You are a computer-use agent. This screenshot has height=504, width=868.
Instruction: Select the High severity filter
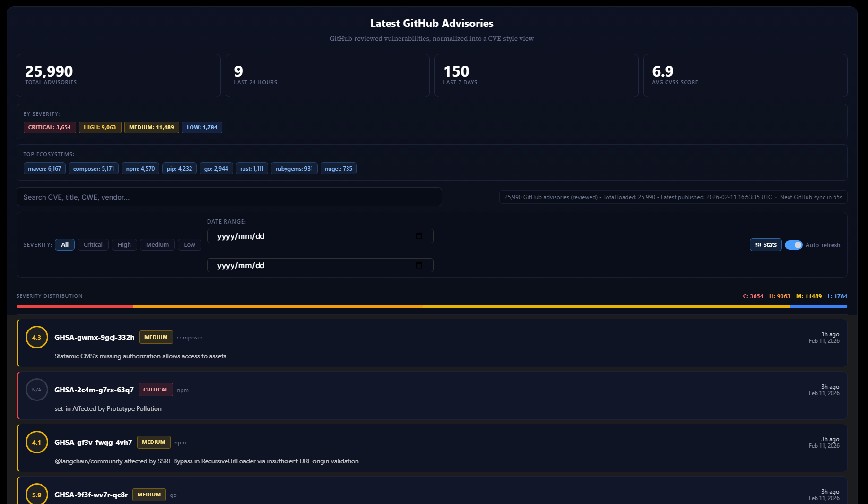click(x=124, y=244)
